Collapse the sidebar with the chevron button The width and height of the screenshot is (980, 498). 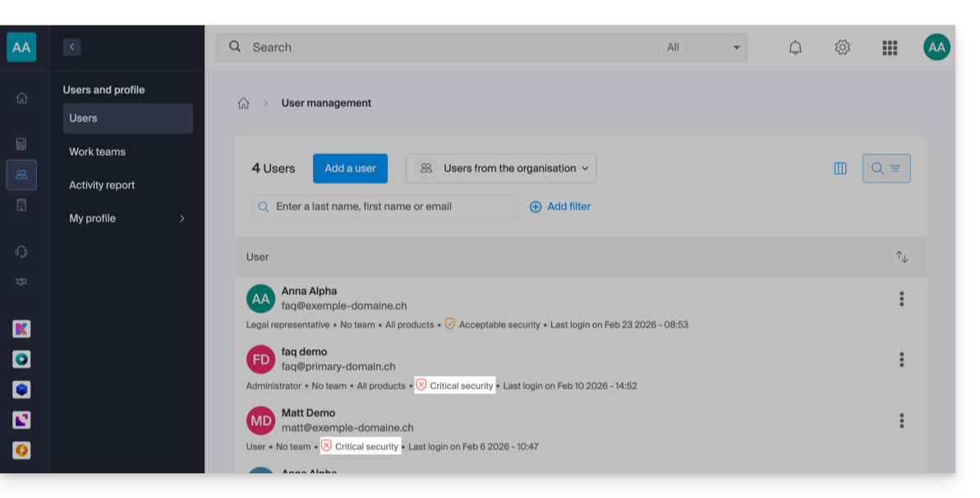click(x=71, y=48)
